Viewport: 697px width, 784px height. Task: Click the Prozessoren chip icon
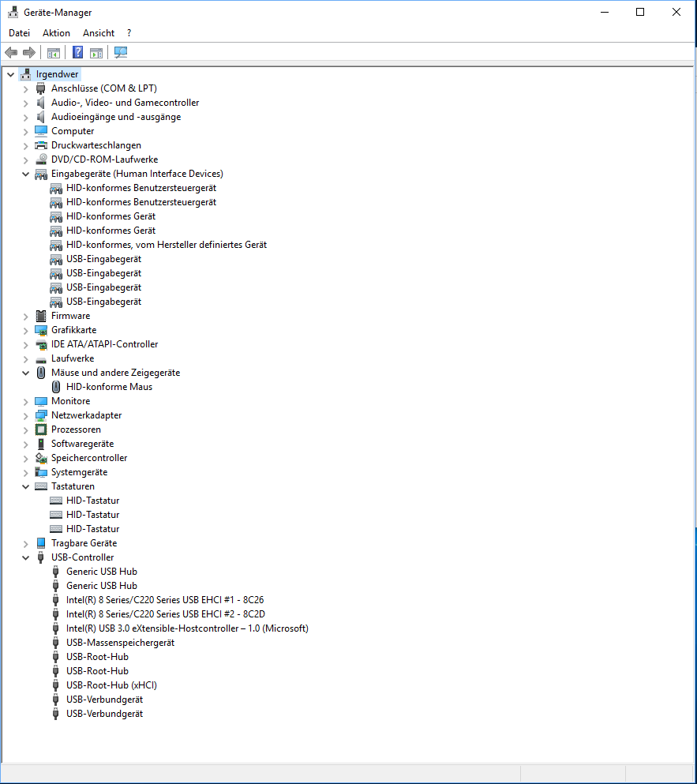[41, 430]
